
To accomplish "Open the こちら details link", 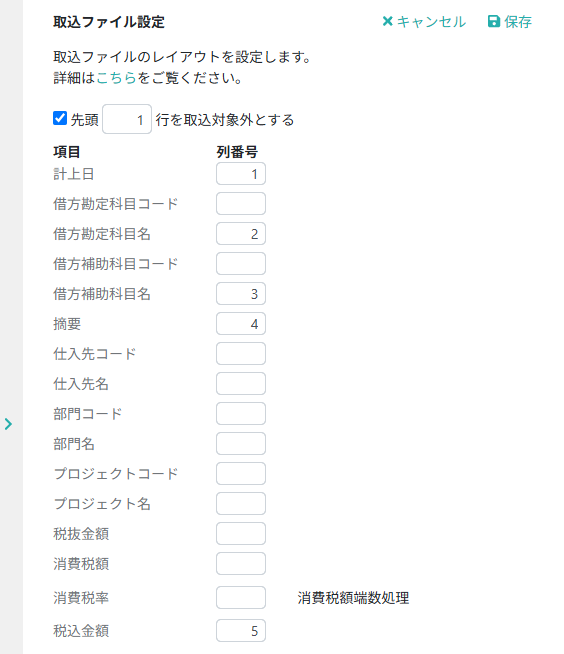I will 116,78.
